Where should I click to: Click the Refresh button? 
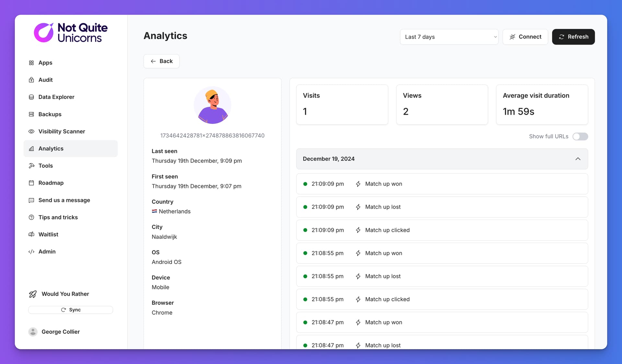[x=573, y=37]
